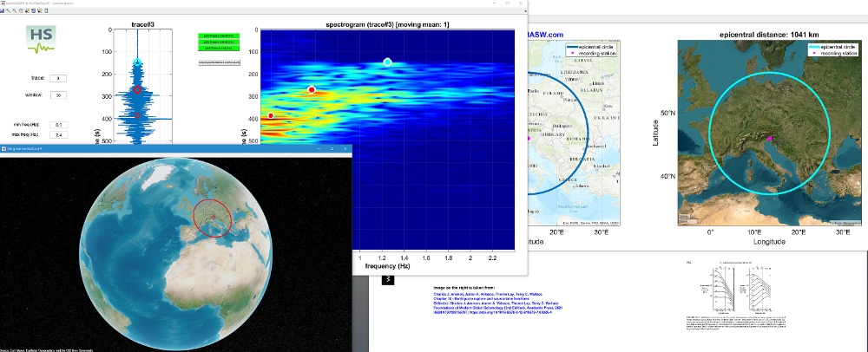The height and width of the screenshot is (352, 868).
Task: Click cyan arrival marker on trace#3 plot
Action: (x=137, y=62)
